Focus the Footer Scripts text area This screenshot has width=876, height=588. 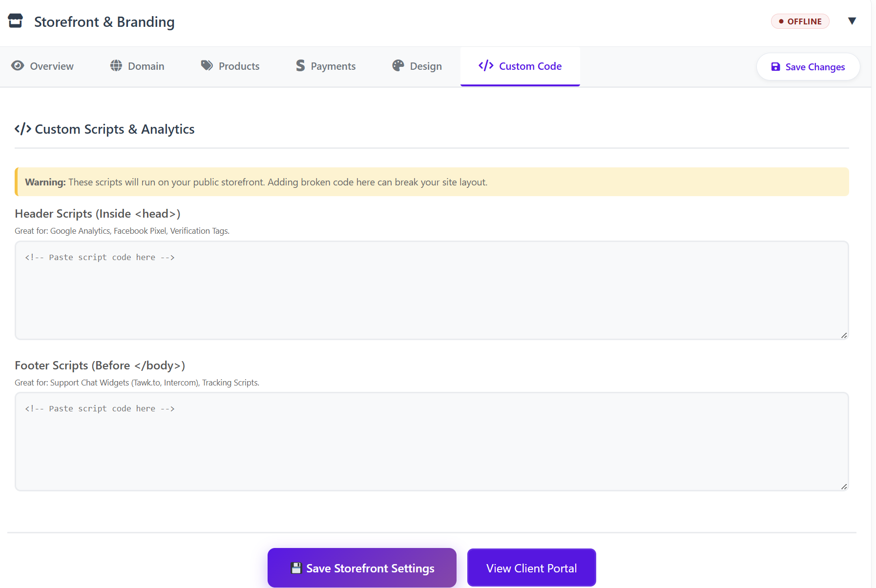[432, 442]
